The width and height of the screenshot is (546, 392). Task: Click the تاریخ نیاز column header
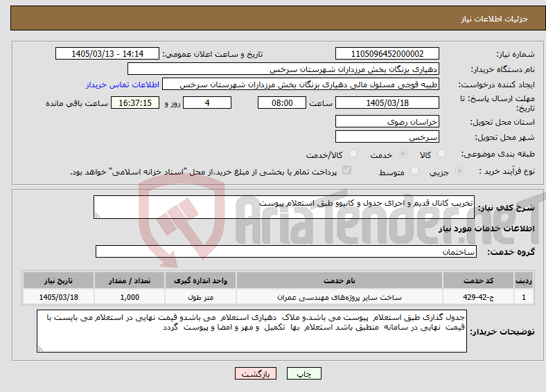tap(58, 280)
